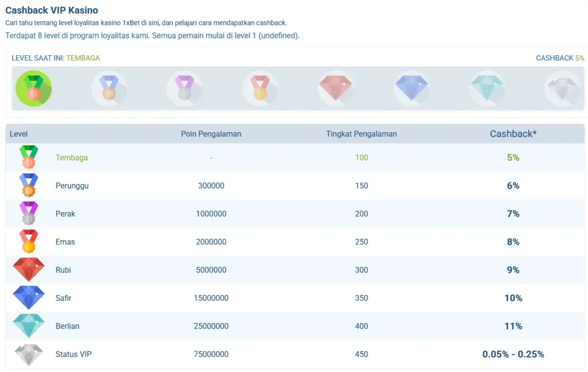Click the faded grey VIP gem badge
588x372 pixels.
(563, 89)
